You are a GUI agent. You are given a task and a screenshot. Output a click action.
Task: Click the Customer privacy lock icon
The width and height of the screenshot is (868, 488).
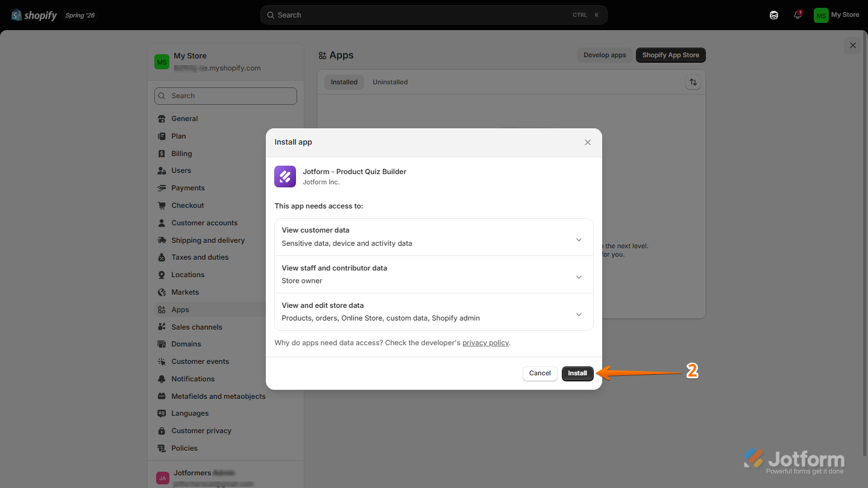click(162, 431)
